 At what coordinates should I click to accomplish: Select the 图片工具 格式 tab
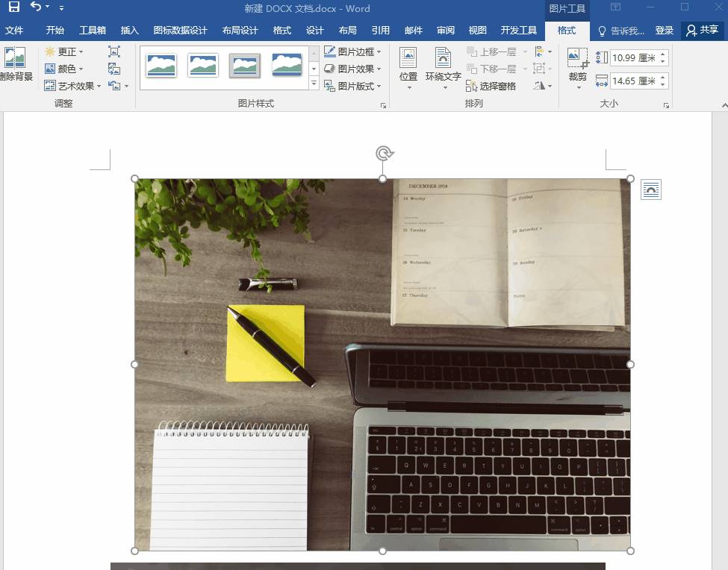click(x=567, y=30)
